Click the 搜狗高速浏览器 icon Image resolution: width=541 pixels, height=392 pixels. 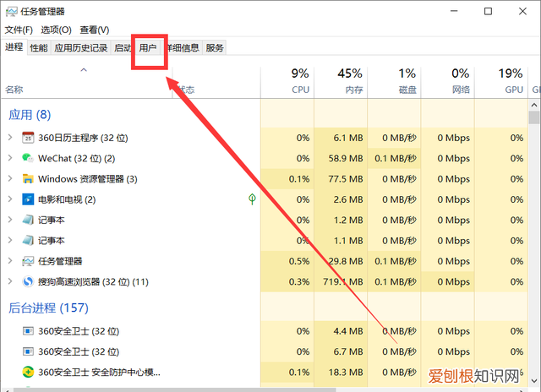pos(28,281)
